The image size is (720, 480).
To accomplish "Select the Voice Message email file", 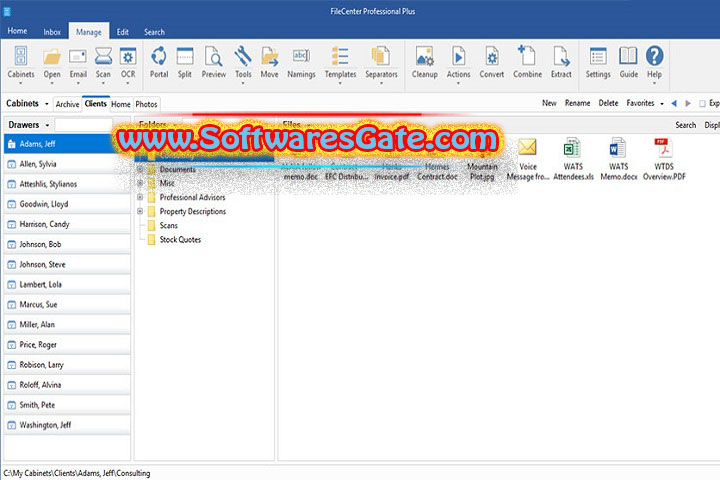I will click(527, 159).
